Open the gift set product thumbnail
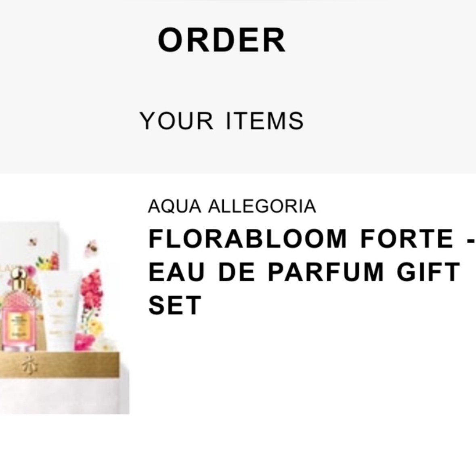Viewport: 476px width, 449px height. (64, 317)
